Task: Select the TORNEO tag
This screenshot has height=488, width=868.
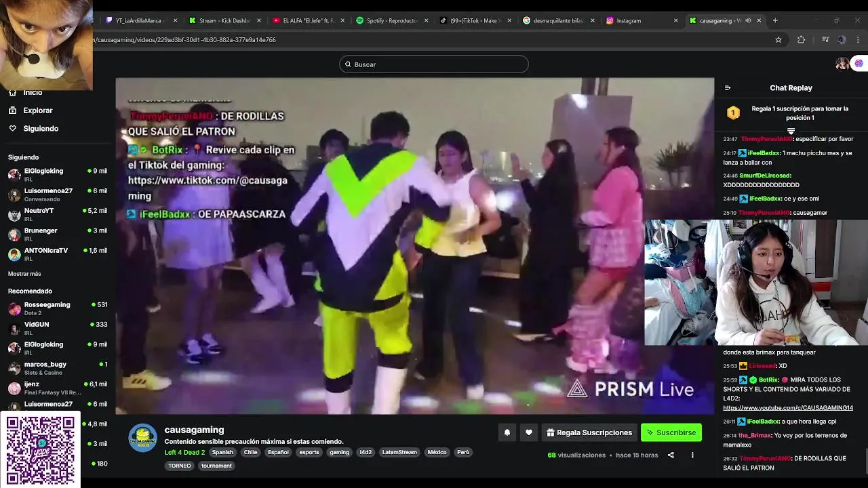Action: 180,466
